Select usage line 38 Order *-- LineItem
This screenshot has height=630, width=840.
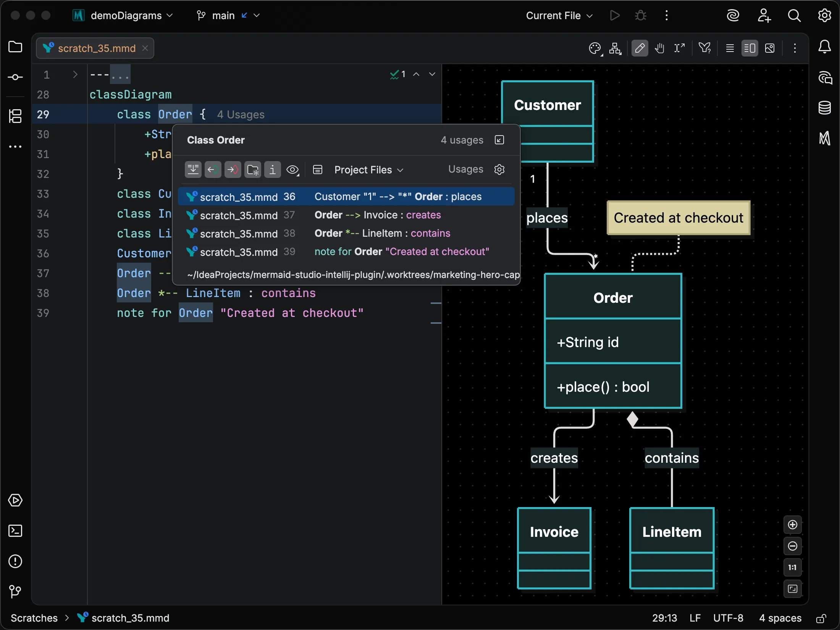tap(346, 233)
